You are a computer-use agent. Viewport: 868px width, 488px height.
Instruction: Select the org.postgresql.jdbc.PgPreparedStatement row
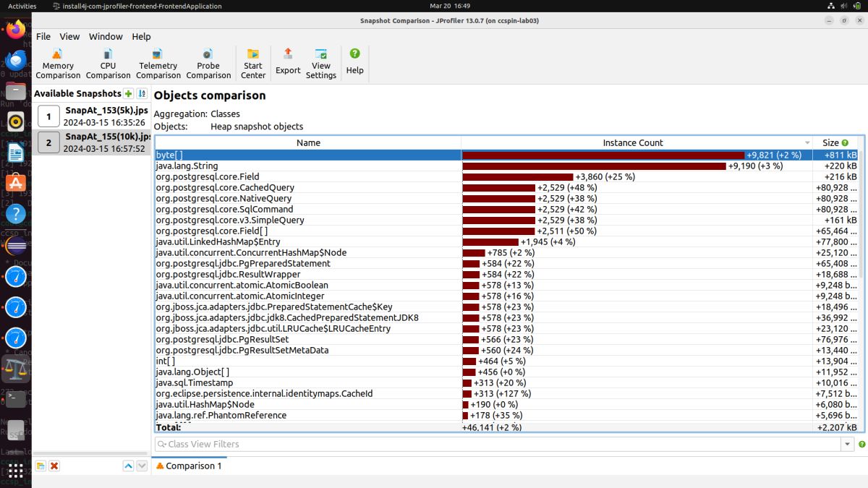pos(506,263)
